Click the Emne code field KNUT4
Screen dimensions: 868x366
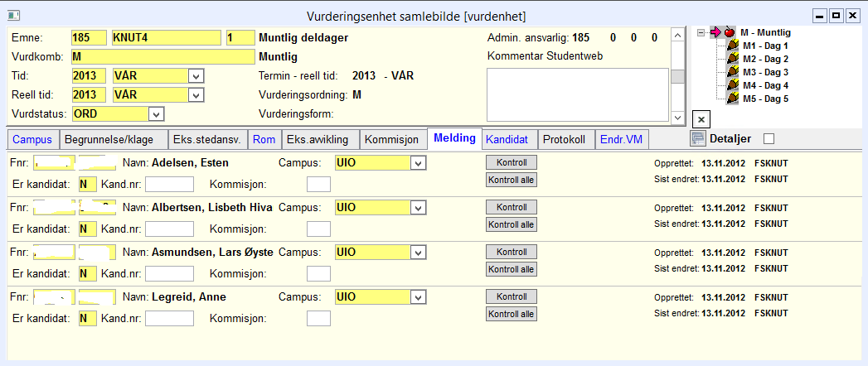click(167, 37)
